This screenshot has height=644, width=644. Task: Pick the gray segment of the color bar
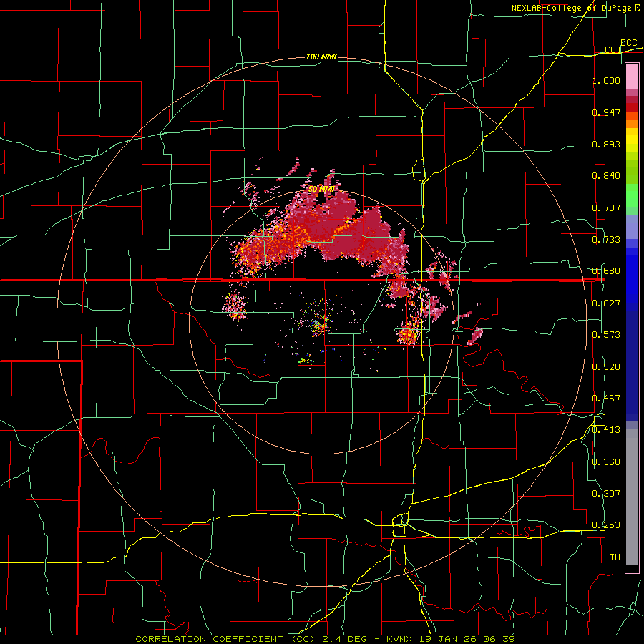[x=632, y=497]
